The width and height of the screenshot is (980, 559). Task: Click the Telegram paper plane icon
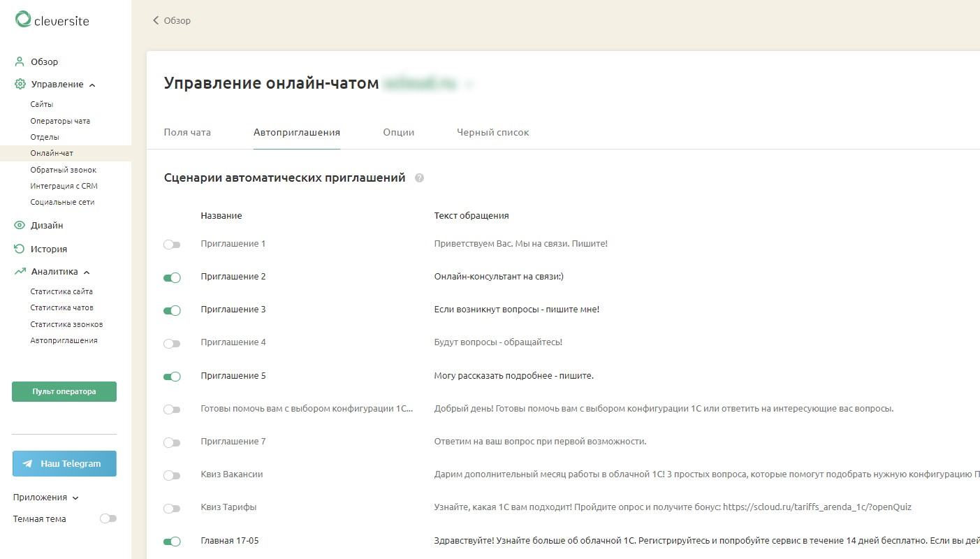pyautogui.click(x=28, y=463)
